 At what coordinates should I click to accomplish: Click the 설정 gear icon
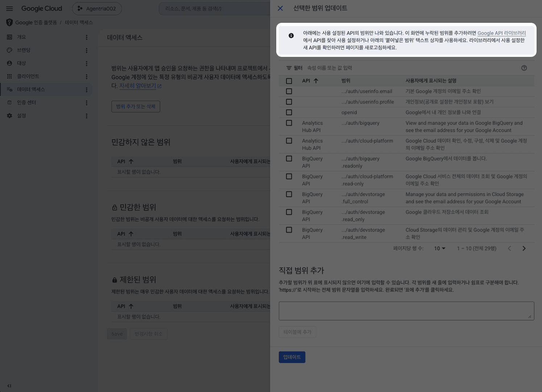click(x=9, y=116)
